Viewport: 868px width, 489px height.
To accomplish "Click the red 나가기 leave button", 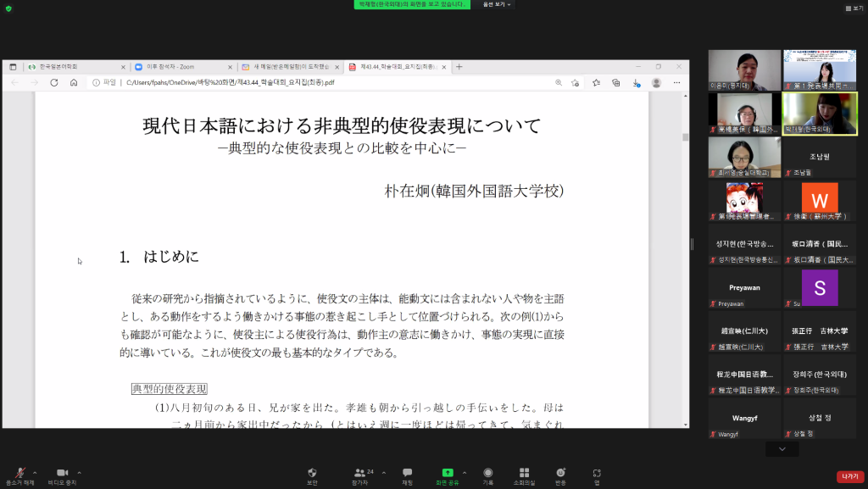I will click(x=849, y=476).
